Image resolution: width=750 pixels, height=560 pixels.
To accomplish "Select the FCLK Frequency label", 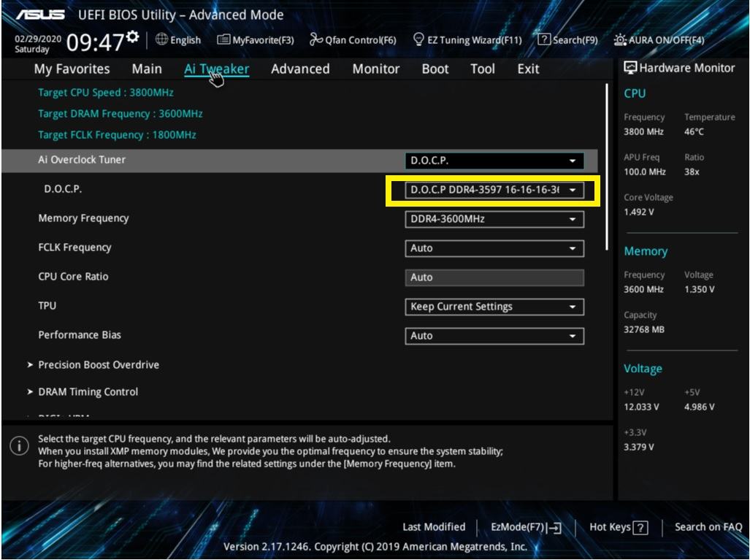I will pyautogui.click(x=74, y=248).
